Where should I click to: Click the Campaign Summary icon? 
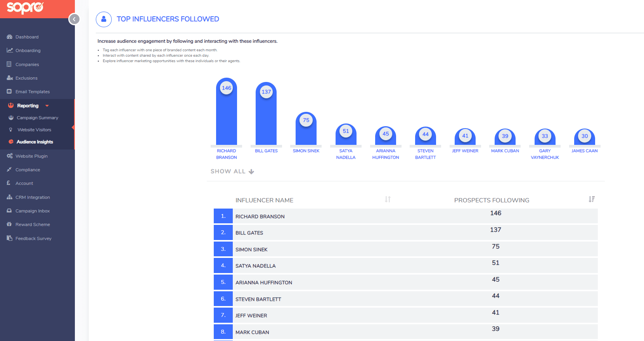tap(11, 118)
